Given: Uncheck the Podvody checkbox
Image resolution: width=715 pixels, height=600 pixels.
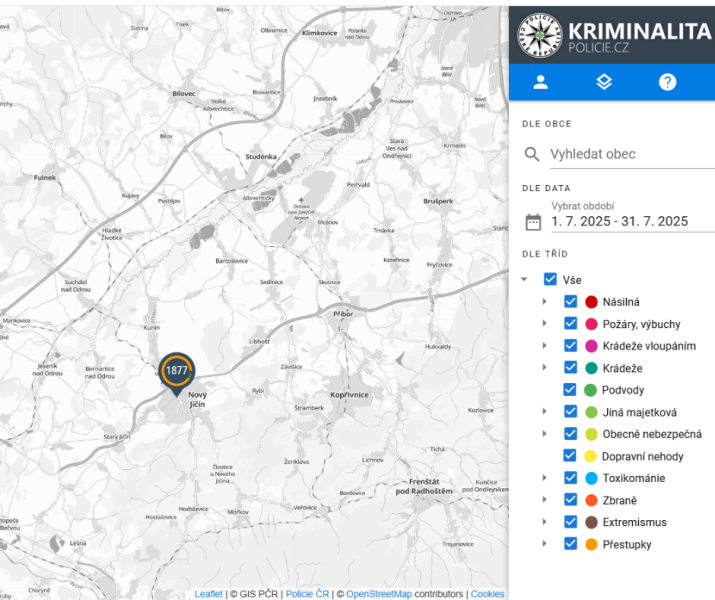Looking at the screenshot, I should [569, 389].
